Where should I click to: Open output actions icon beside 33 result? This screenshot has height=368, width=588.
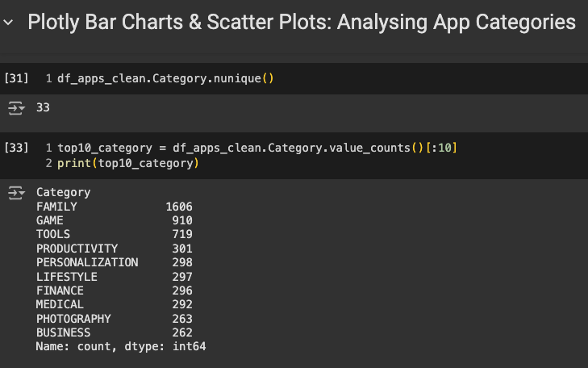[16, 107]
